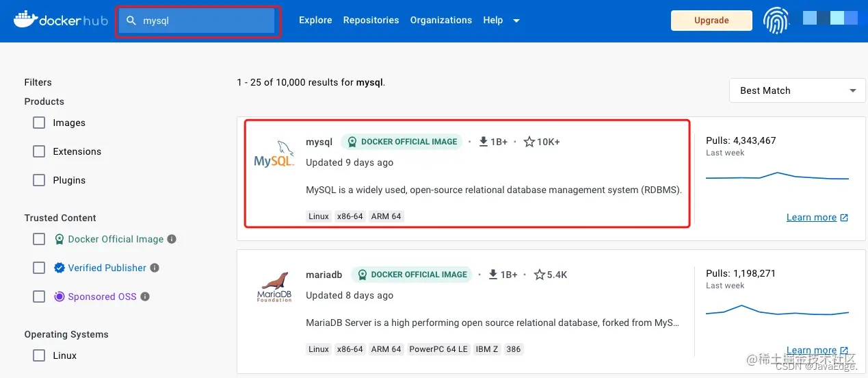The image size is (868, 378).
Task: Click the Sponsored OSS filter label
Action: [x=102, y=297]
